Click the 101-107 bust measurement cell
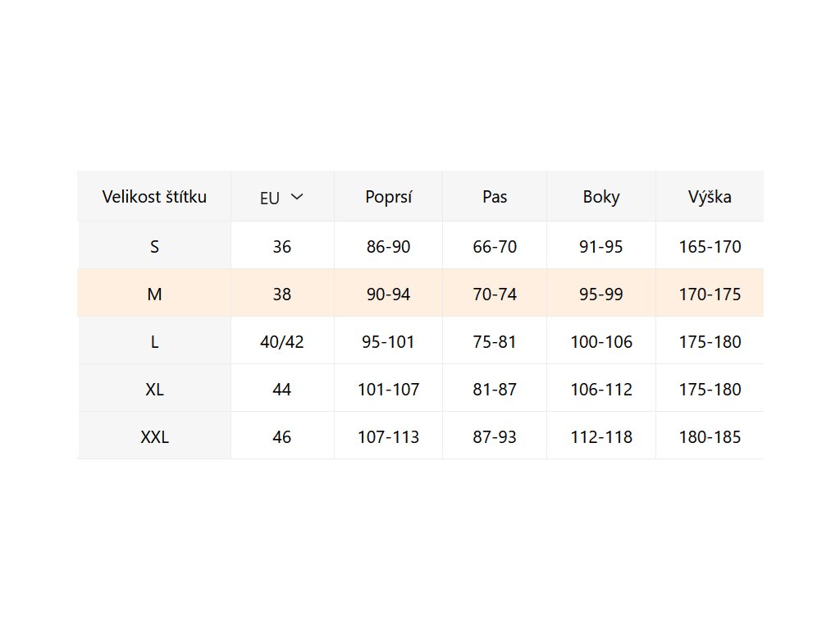This screenshot has width=840, height=630. 388,389
